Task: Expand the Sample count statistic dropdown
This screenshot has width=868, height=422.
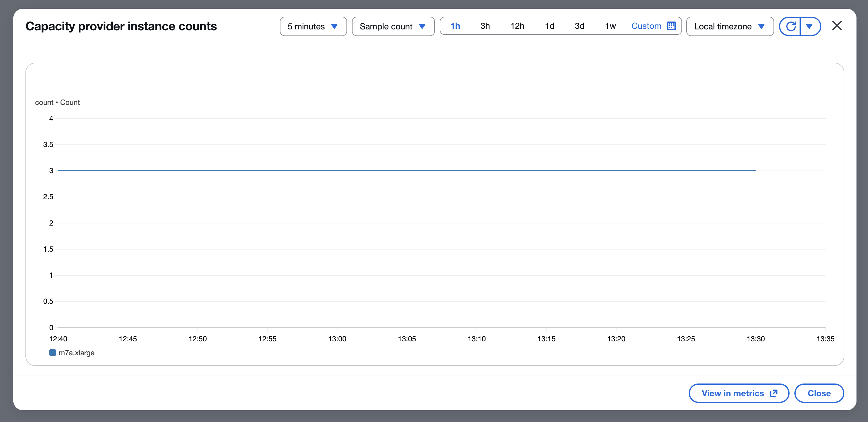Action: coord(393,26)
